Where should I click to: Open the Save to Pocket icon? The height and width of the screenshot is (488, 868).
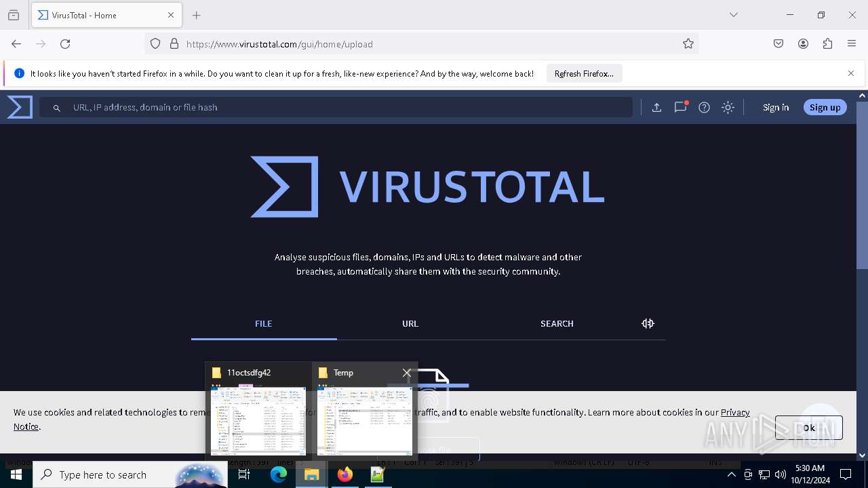click(778, 43)
